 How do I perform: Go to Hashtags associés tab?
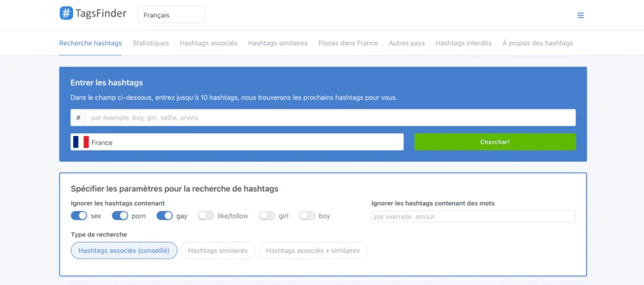pyautogui.click(x=208, y=43)
